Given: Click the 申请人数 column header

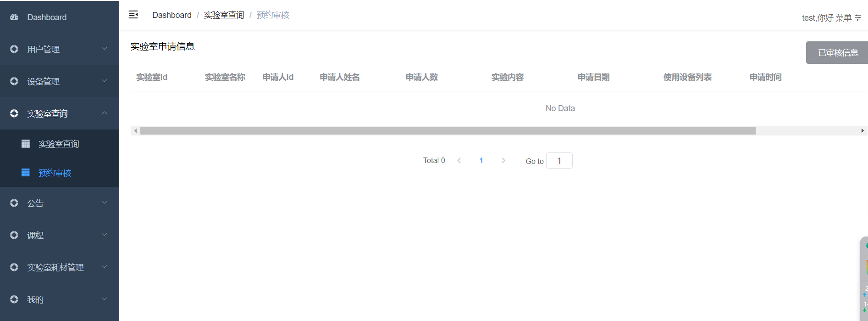Looking at the screenshot, I should tap(422, 77).
